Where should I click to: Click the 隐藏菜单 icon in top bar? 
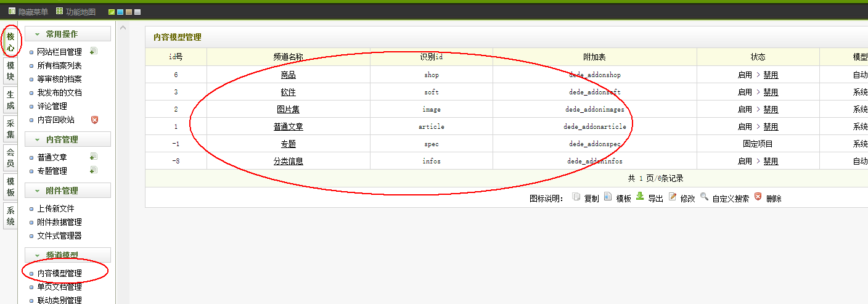pos(12,11)
